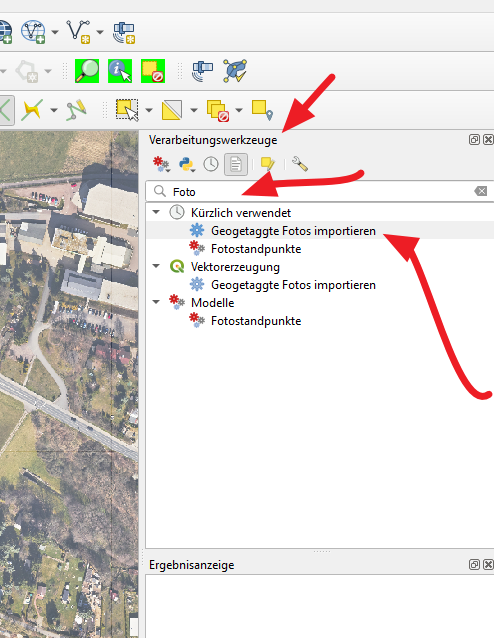Open Processing options wrench icon

tap(300, 164)
